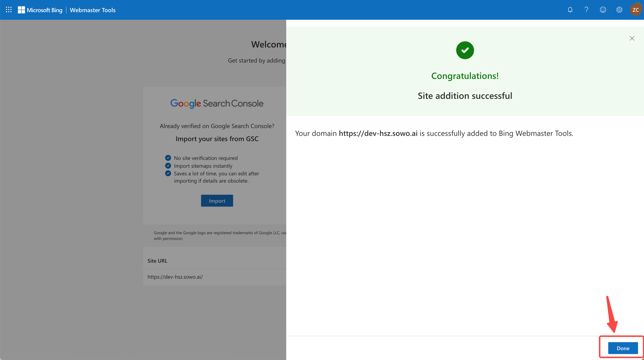
Task: Select the https://dev-hsz.sowo.ai/ site row
Action: (x=175, y=277)
